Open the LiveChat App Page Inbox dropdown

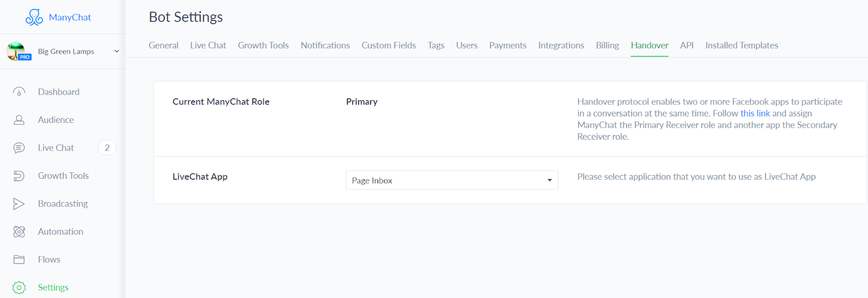(x=452, y=180)
